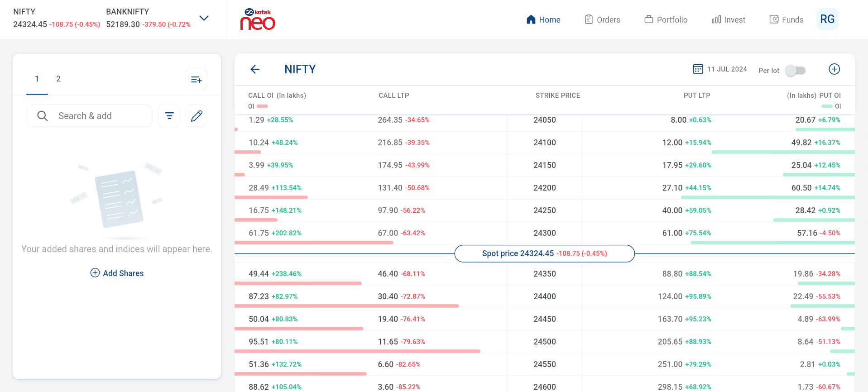Click the CALL LTP column header

[x=393, y=96]
